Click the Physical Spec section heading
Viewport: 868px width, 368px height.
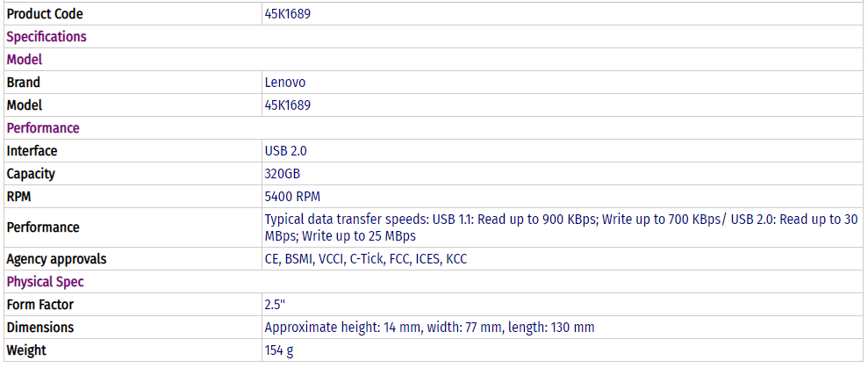pos(46,282)
